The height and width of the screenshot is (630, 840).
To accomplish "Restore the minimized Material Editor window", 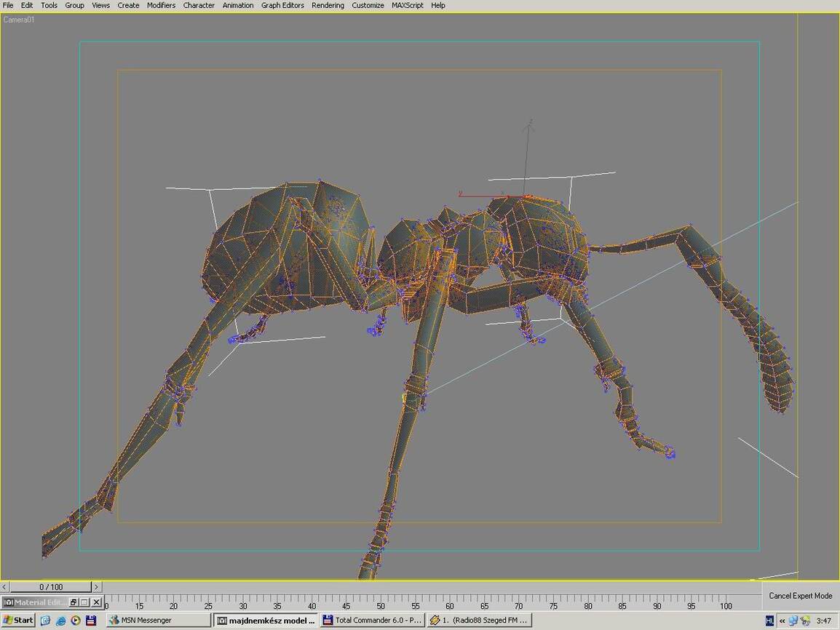I will tap(74, 602).
